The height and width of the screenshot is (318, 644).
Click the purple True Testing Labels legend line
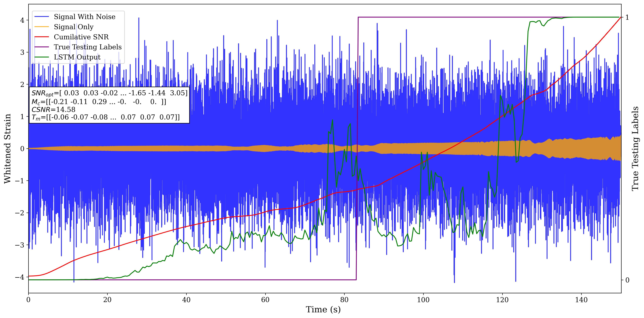(42, 47)
